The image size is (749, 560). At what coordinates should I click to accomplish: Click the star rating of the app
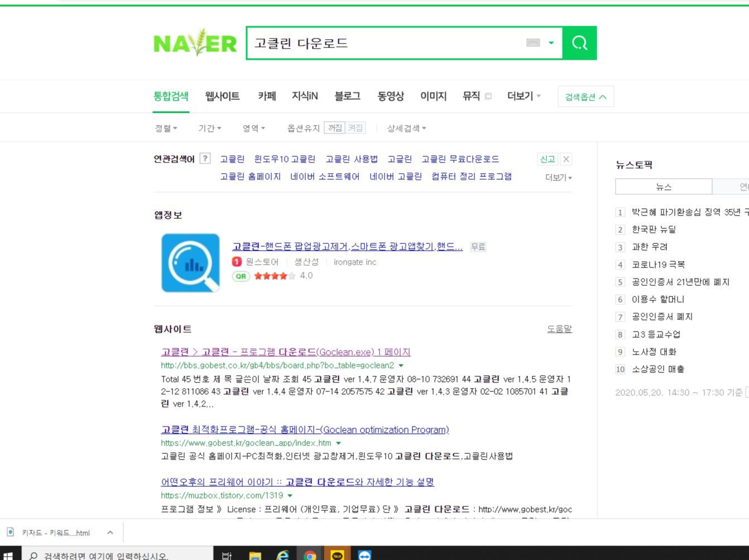pos(275,276)
